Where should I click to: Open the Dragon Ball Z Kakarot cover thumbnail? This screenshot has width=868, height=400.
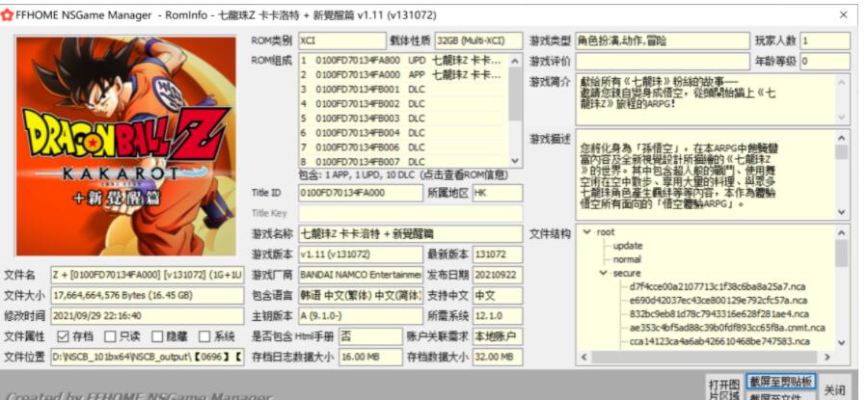(x=126, y=147)
